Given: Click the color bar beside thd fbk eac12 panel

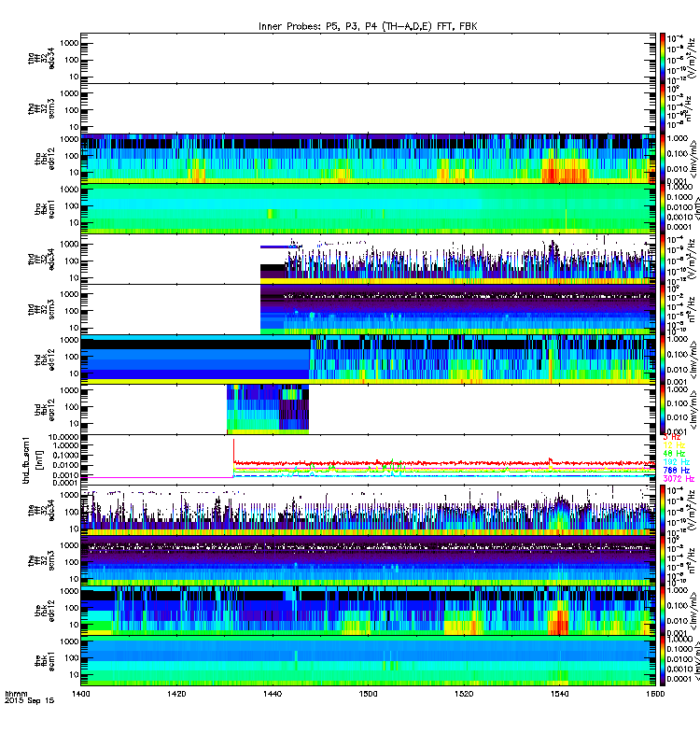Looking at the screenshot, I should click(663, 410).
